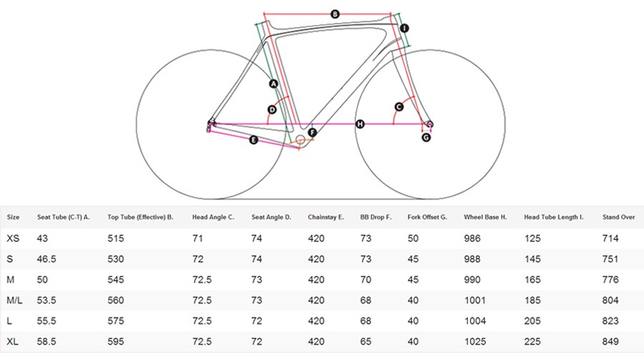Select the C head angle marker
Screen dimensions: 644x353
click(399, 107)
